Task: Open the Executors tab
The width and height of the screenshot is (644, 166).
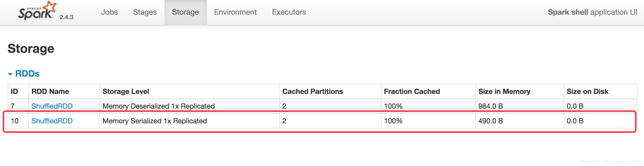Action: click(289, 12)
